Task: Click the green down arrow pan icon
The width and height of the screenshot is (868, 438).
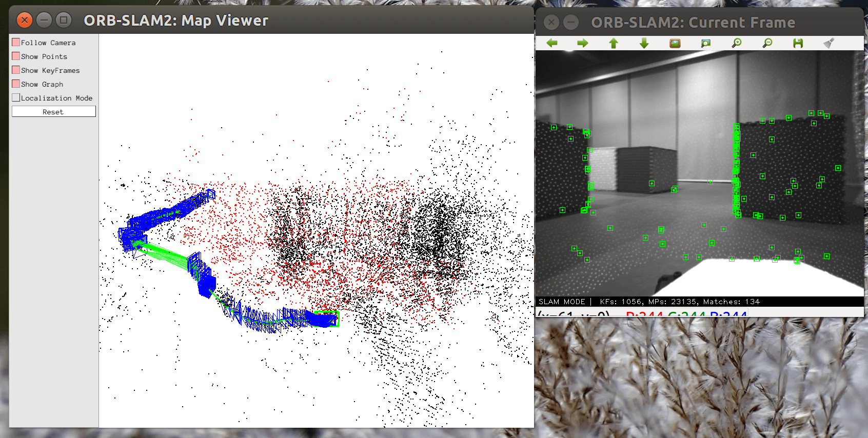Action: pyautogui.click(x=644, y=43)
